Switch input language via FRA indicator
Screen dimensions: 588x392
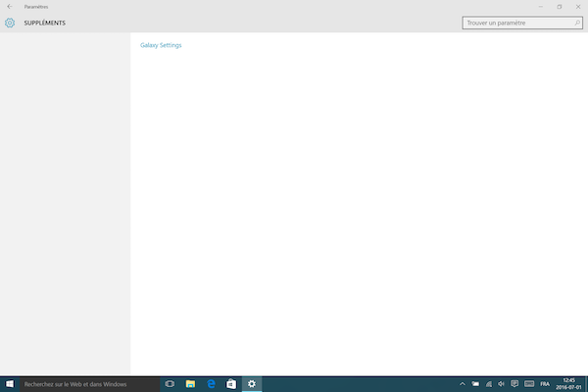pos(545,384)
